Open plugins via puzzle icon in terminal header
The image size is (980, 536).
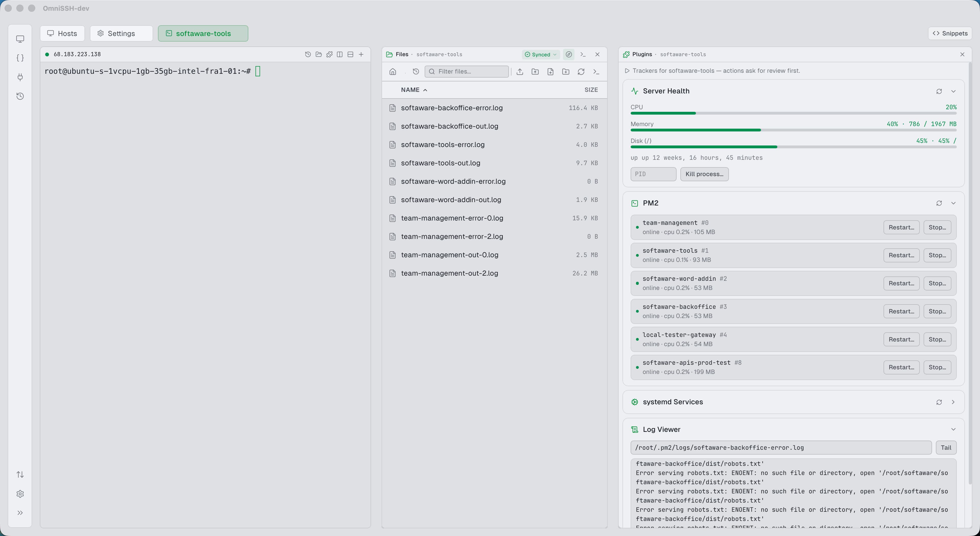[329, 54]
